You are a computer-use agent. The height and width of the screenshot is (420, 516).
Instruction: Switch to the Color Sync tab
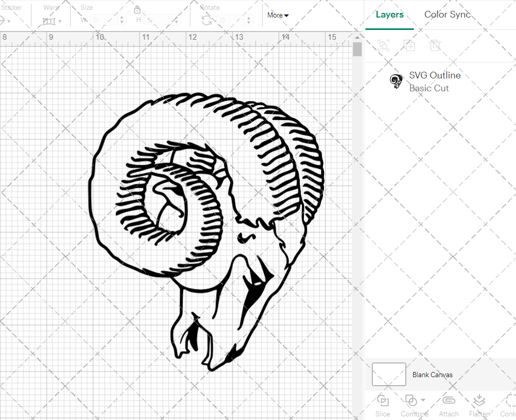[447, 14]
